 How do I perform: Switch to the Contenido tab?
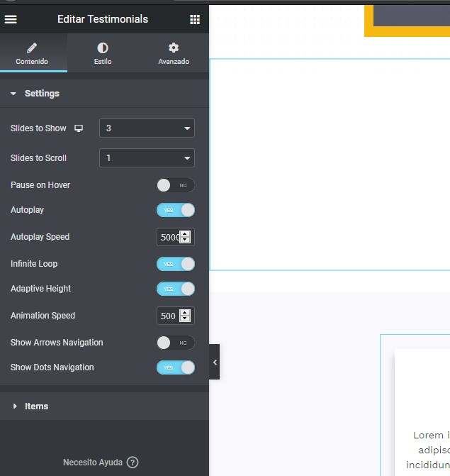tap(33, 53)
